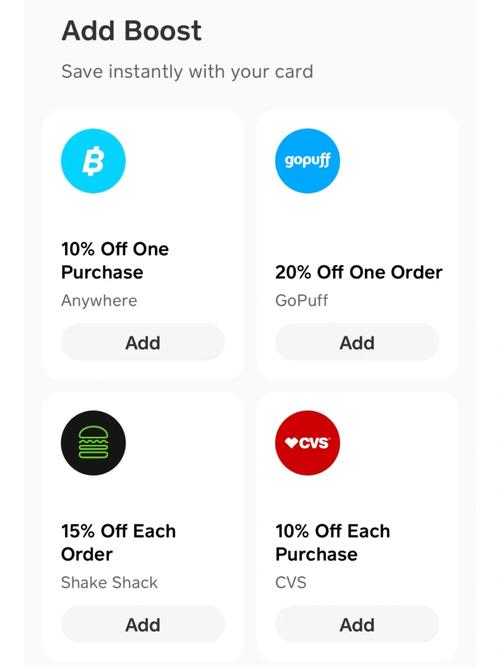Add the CVS 10% off boost
This screenshot has width=500, height=667.
pyautogui.click(x=357, y=624)
